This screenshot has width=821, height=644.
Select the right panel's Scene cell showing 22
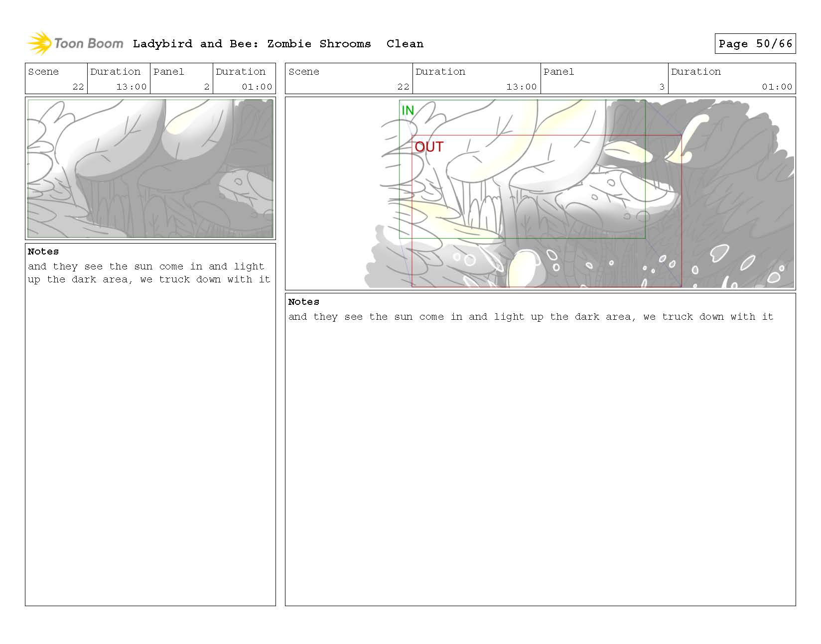pos(349,79)
